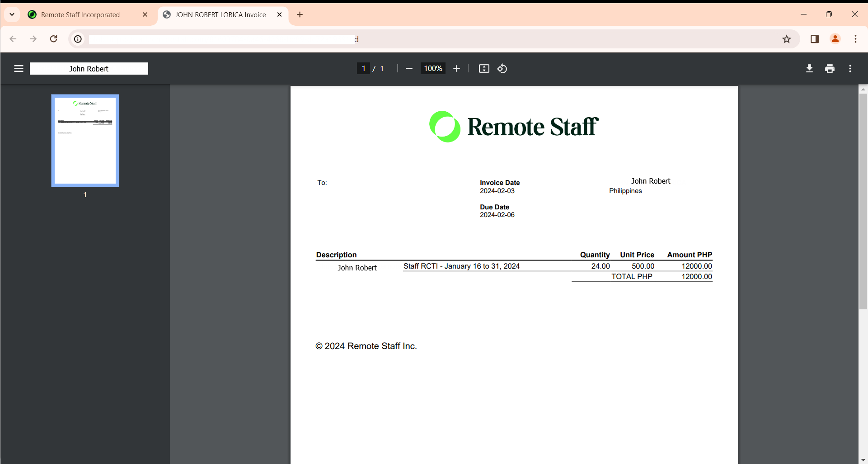Select page 1 thumbnail in sidebar
The image size is (868, 464).
point(85,141)
